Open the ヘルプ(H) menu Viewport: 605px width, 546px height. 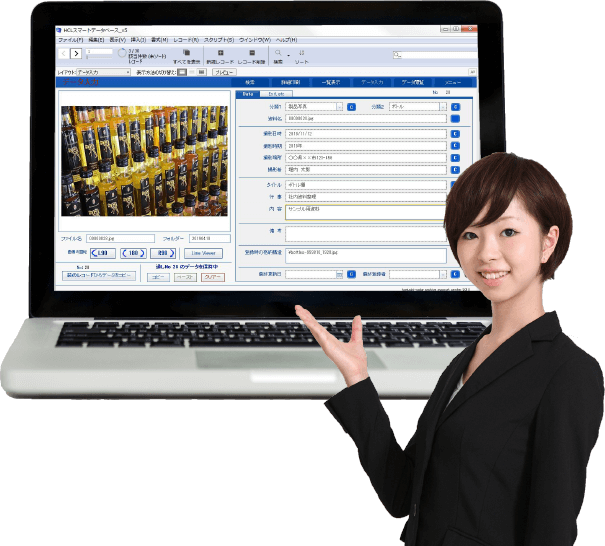pos(286,40)
